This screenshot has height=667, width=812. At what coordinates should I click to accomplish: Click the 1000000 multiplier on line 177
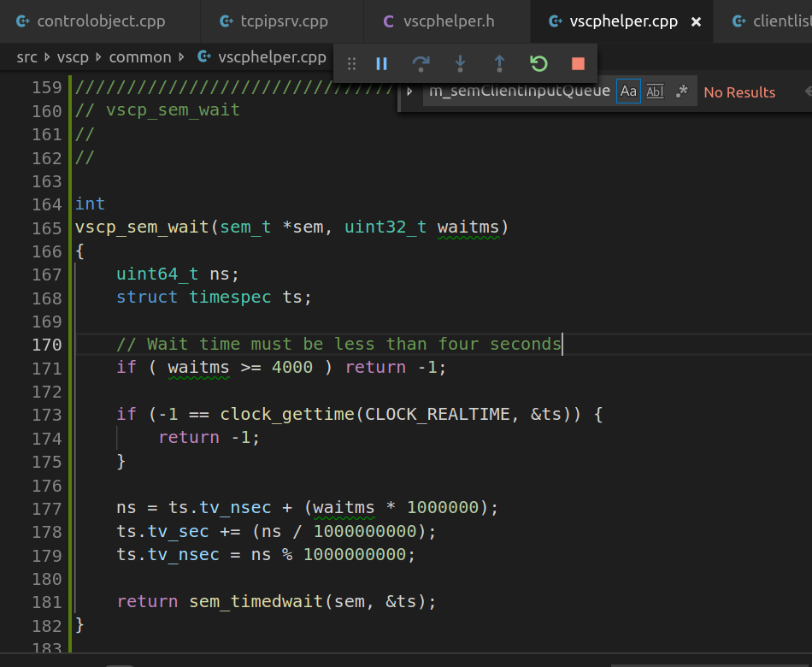pos(442,507)
